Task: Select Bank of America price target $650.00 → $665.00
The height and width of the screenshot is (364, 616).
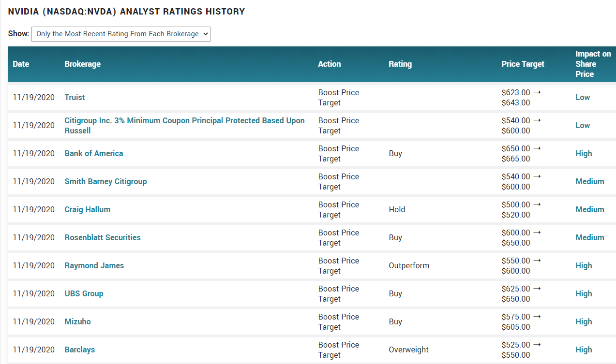Action: (521, 153)
